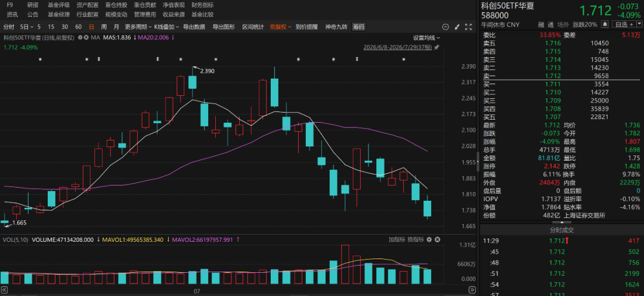Click the 神奇九转 indicator button
Screen dimensions: 644x296
point(336,27)
